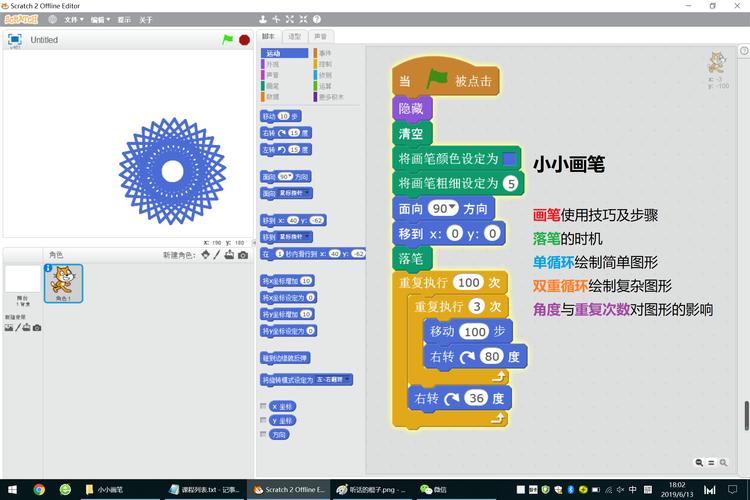Tick the y 坐标 reporter checkbox
750x500 pixels.
pos(263,420)
